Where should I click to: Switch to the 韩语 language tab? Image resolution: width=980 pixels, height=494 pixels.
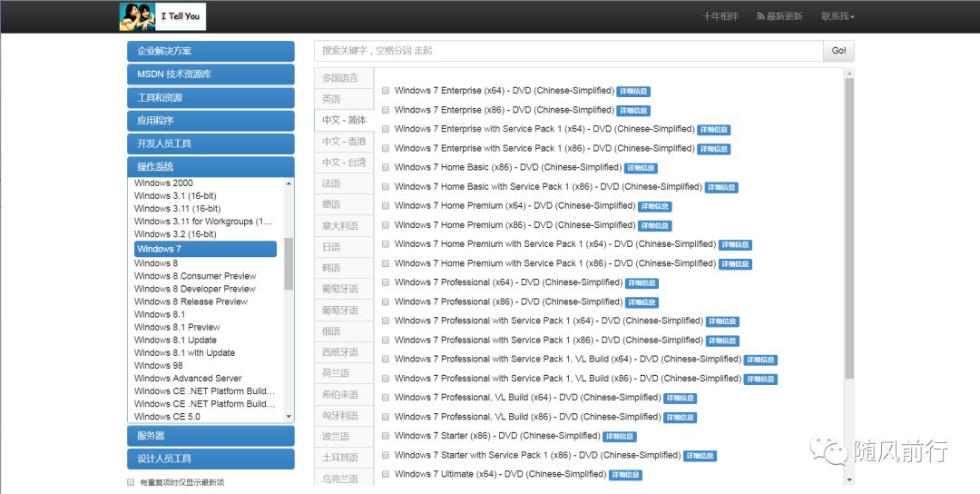(x=344, y=268)
